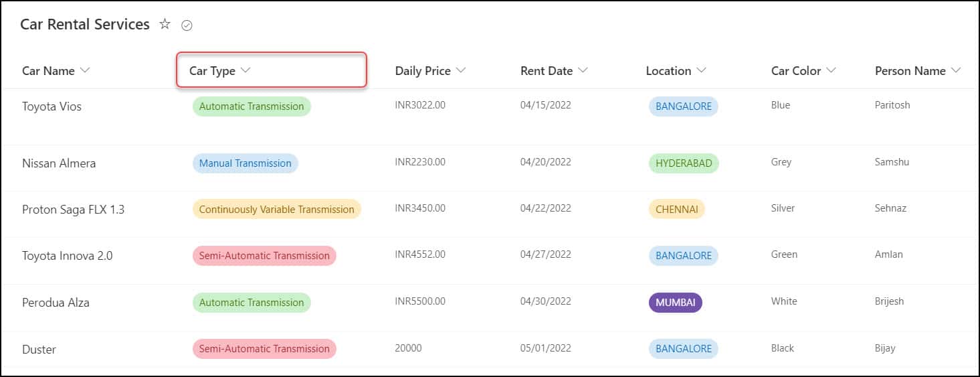This screenshot has height=377, width=980.
Task: Click the Toyota Innova 2.0 entry
Action: click(67, 256)
